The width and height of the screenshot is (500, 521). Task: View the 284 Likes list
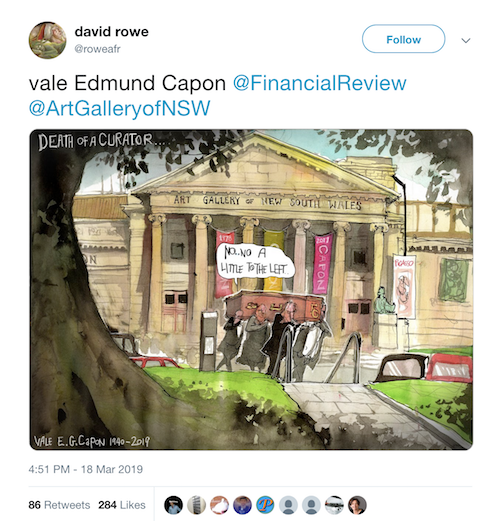[x=122, y=505]
